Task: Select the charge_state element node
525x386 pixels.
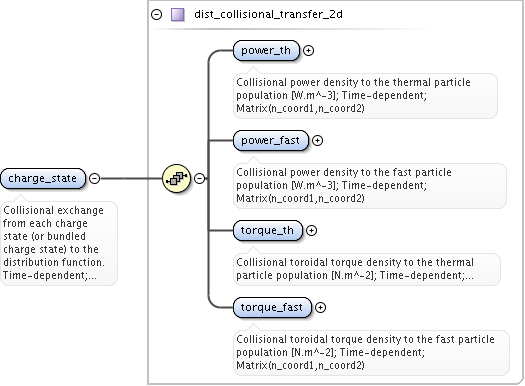Action: click(43, 178)
